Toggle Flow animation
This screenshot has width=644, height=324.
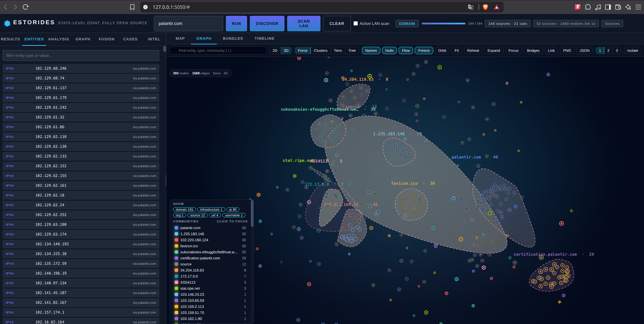pyautogui.click(x=406, y=50)
